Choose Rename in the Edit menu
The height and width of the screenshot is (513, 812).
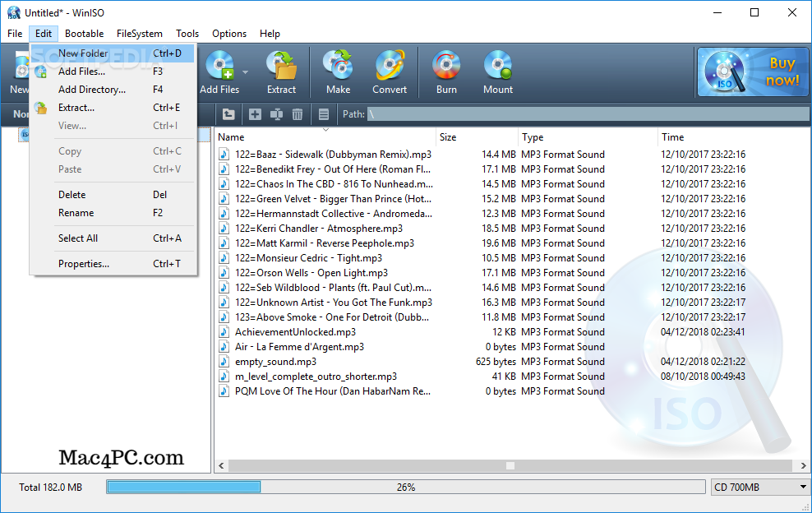tap(113, 213)
